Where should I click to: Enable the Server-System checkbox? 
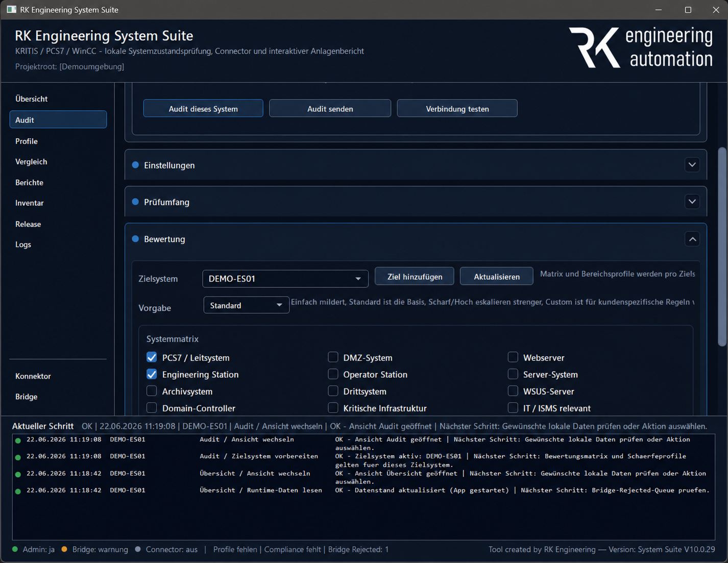pos(513,374)
